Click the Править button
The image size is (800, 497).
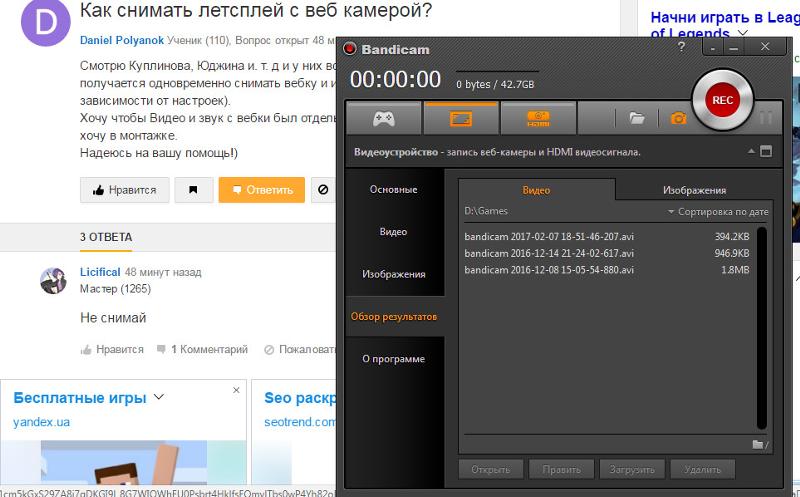(x=561, y=469)
